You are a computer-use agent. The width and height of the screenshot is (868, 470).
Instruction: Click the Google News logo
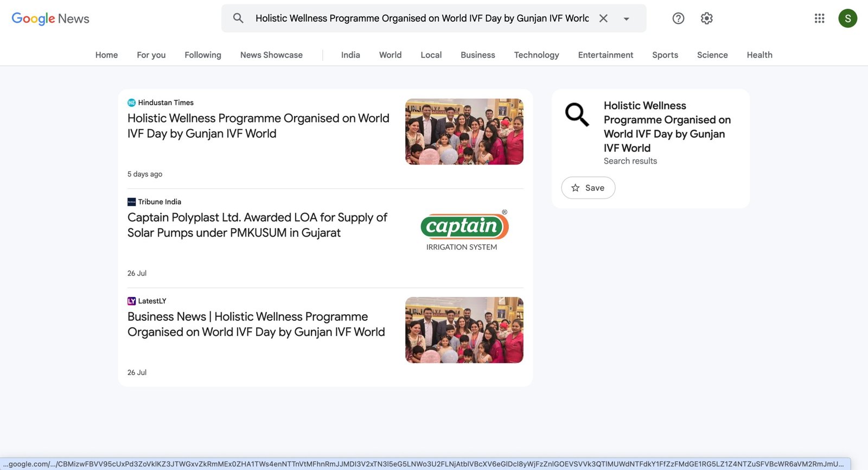tap(50, 18)
